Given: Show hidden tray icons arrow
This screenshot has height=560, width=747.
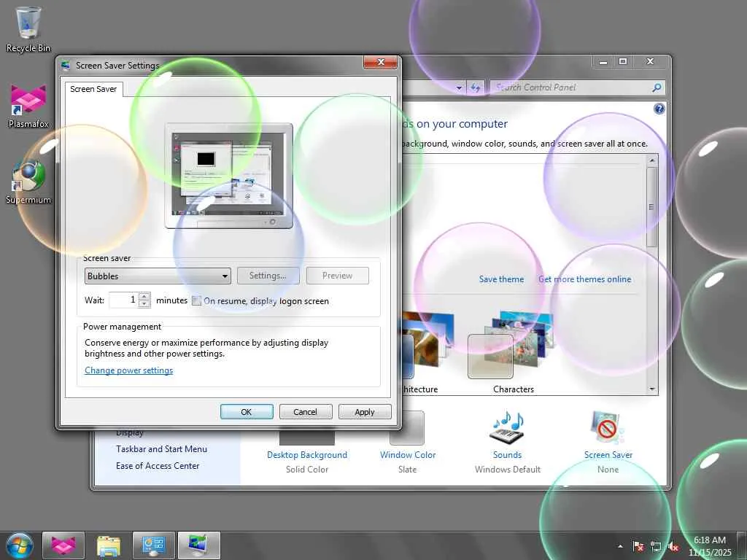Looking at the screenshot, I should point(620,546).
